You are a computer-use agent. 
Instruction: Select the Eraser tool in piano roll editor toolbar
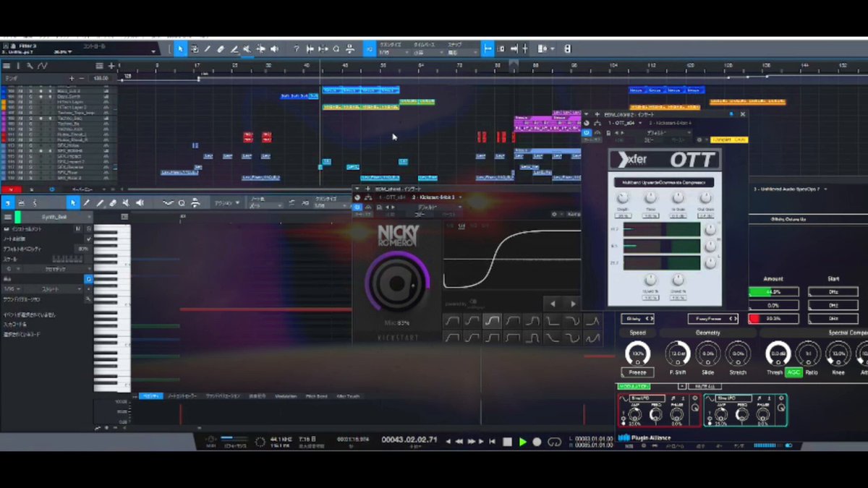[113, 203]
